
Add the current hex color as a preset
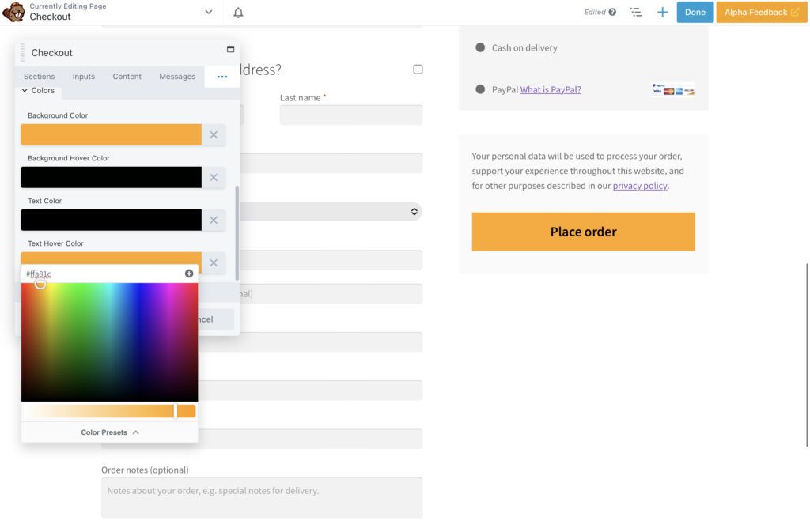click(x=188, y=274)
